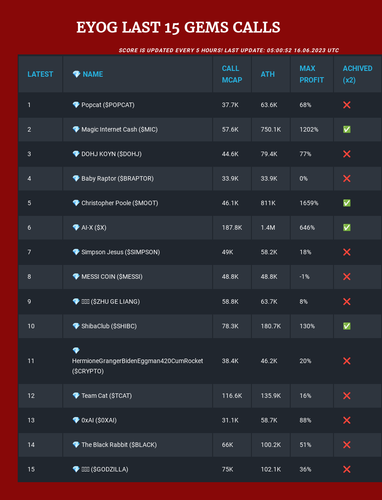382x500 pixels.
Task: Click the 1659% max profit value
Action: 309,203
